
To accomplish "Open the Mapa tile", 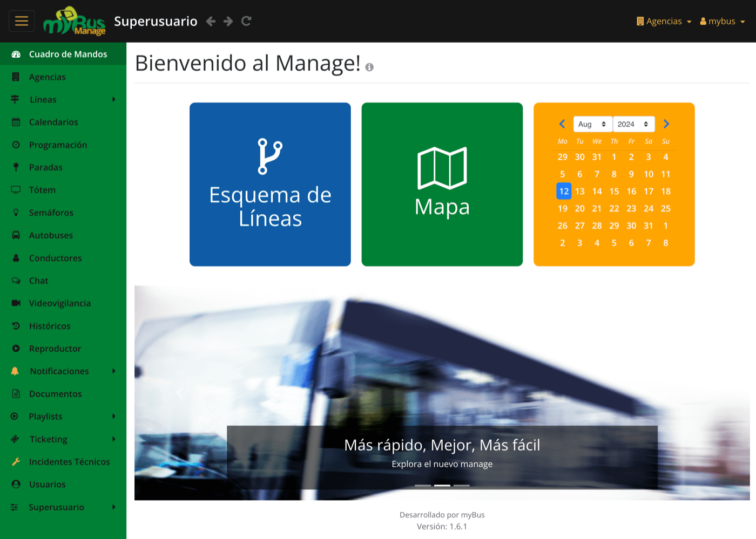I will click(442, 184).
